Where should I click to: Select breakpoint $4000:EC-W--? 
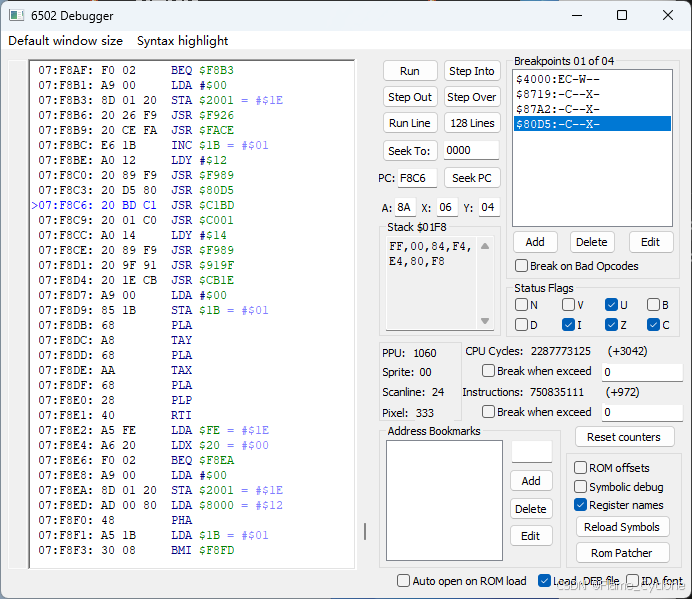point(592,79)
